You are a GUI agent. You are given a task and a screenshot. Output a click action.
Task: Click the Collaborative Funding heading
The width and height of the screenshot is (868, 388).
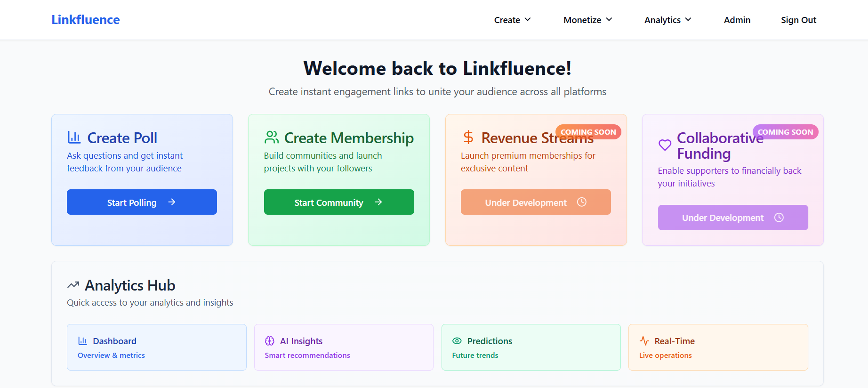720,145
